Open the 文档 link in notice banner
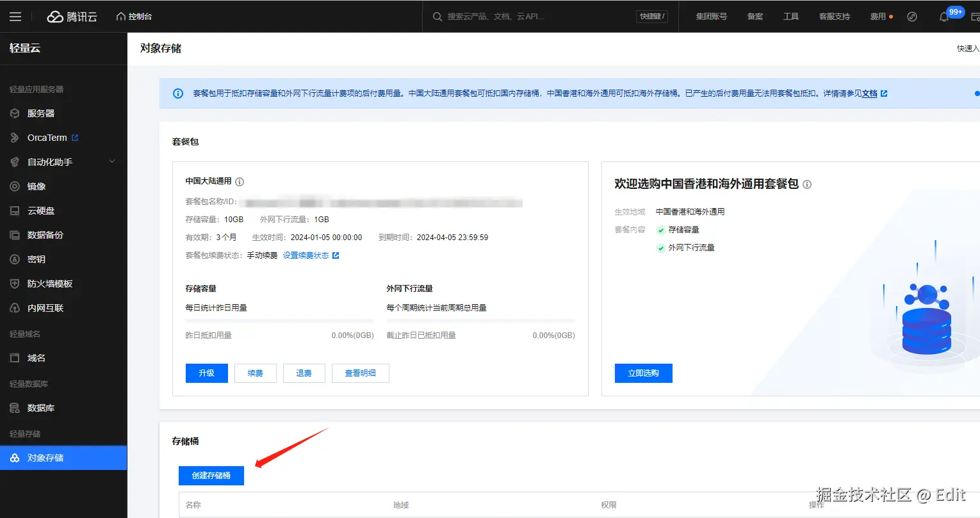 point(869,93)
